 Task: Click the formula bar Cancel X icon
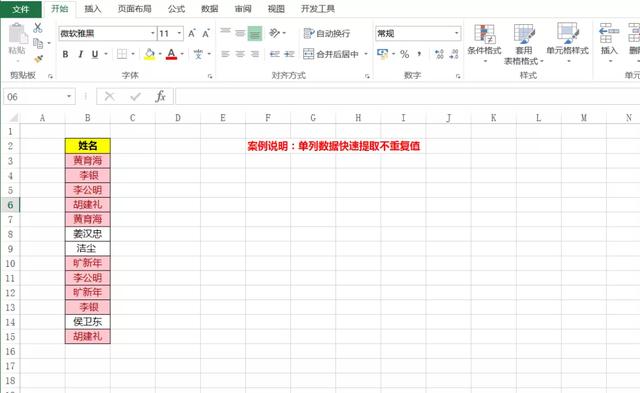(109, 97)
